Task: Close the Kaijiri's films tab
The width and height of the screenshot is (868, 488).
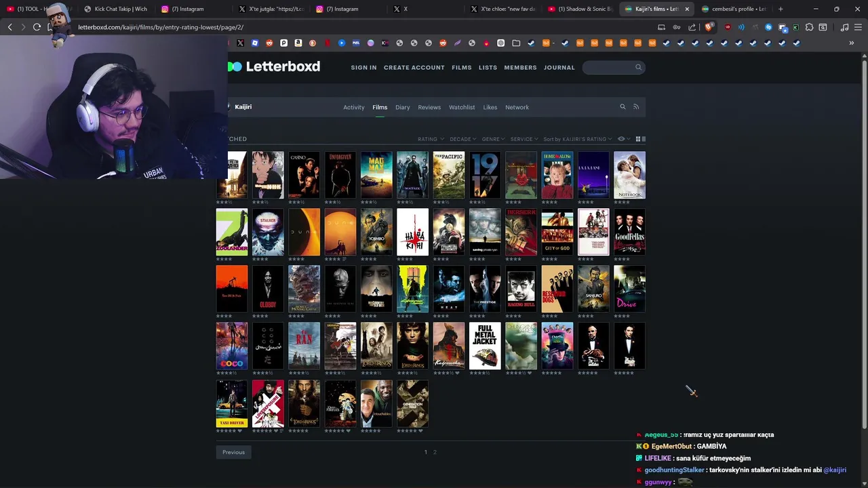Action: pos(687,9)
